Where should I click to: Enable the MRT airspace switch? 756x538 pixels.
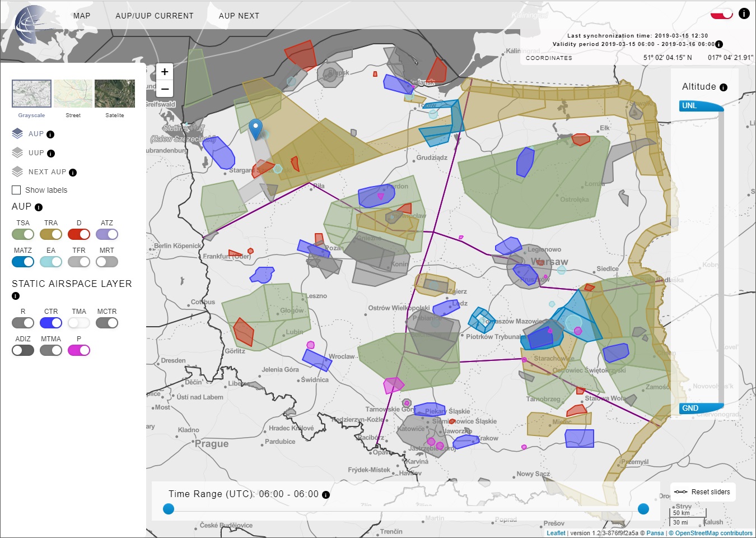pos(107,262)
